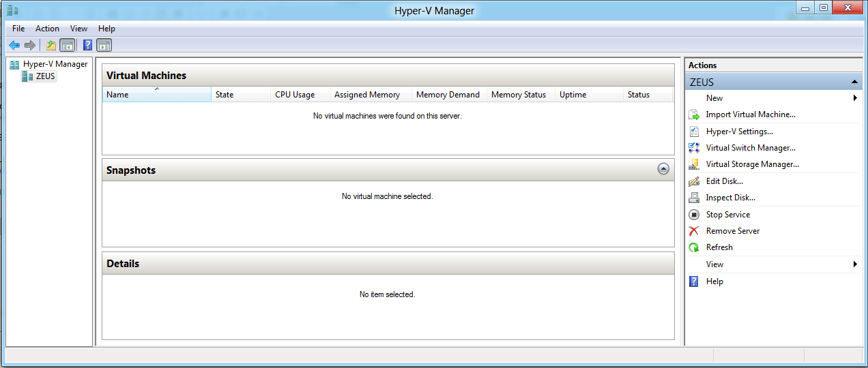Toggle the Show/Hide Action Pane icon
Viewport: 868px width, 368px height.
point(104,46)
